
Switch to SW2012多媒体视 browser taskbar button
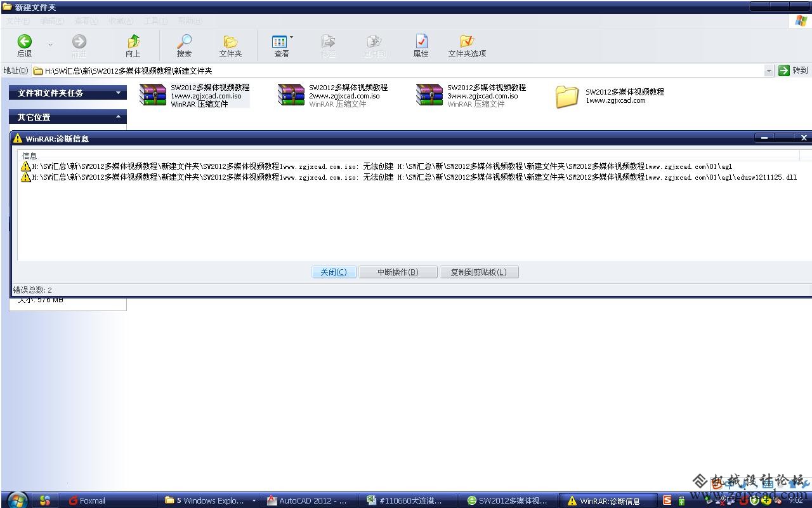point(507,500)
